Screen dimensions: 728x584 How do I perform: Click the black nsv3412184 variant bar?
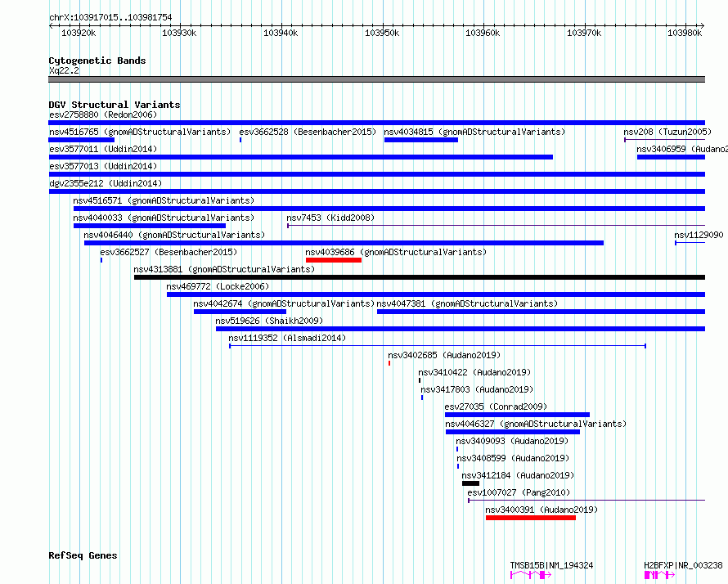(471, 483)
